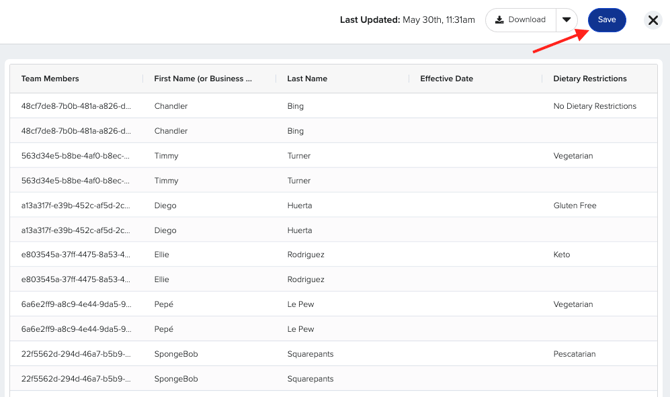
Task: Open the Download options dropdown arrow
Action: pos(567,20)
